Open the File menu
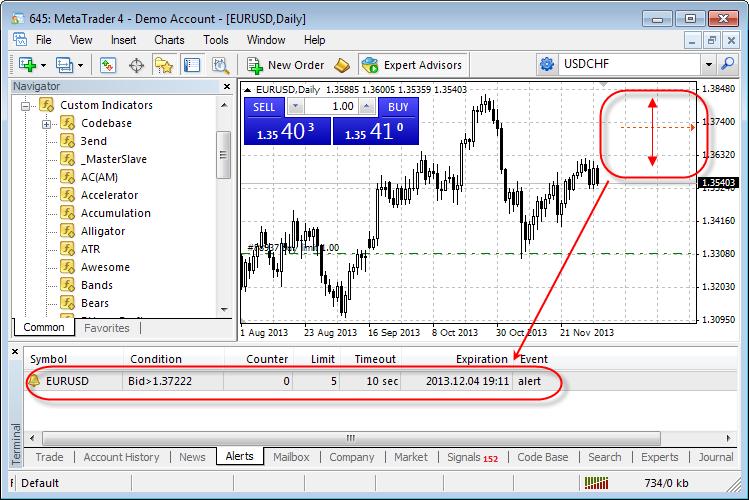Viewport: 749px width, 500px height. (43, 40)
